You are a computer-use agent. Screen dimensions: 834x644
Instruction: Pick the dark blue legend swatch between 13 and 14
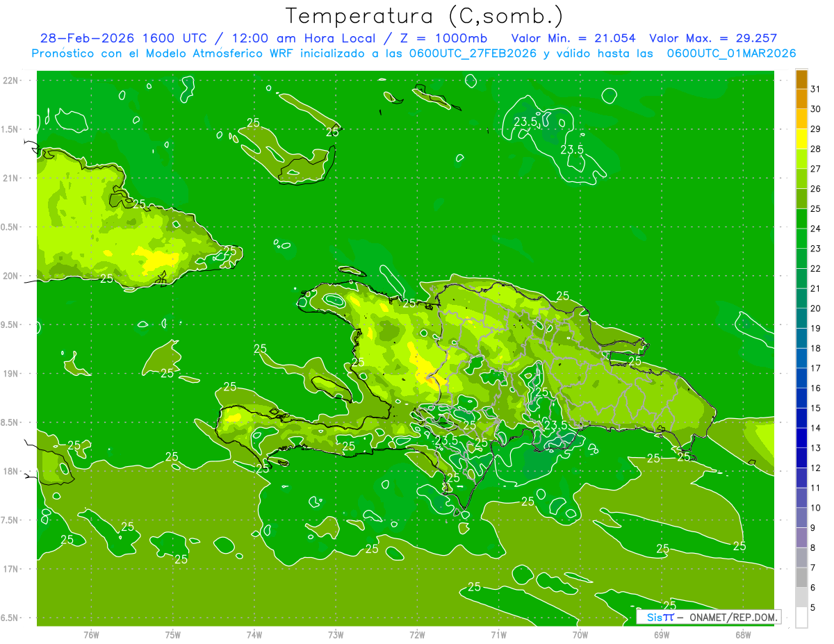tap(801, 438)
